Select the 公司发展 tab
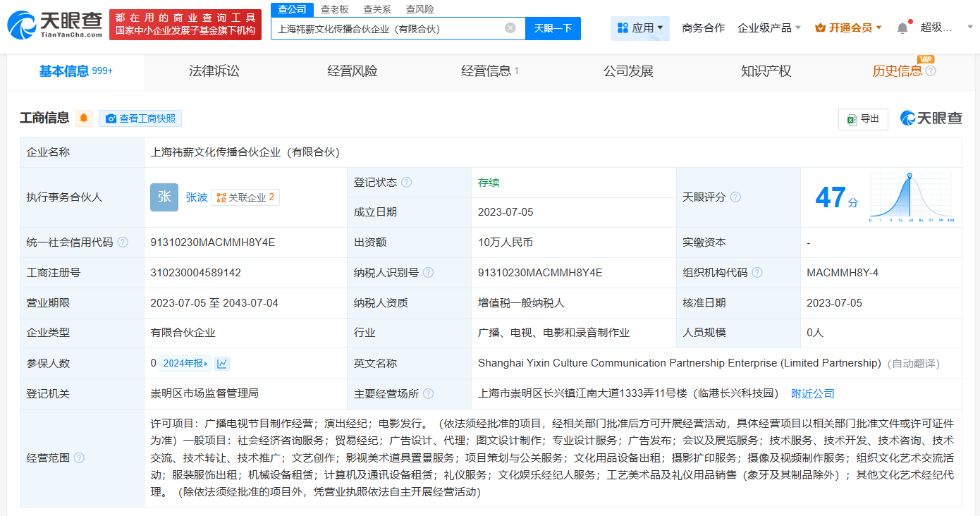The height and width of the screenshot is (516, 980). click(x=628, y=71)
